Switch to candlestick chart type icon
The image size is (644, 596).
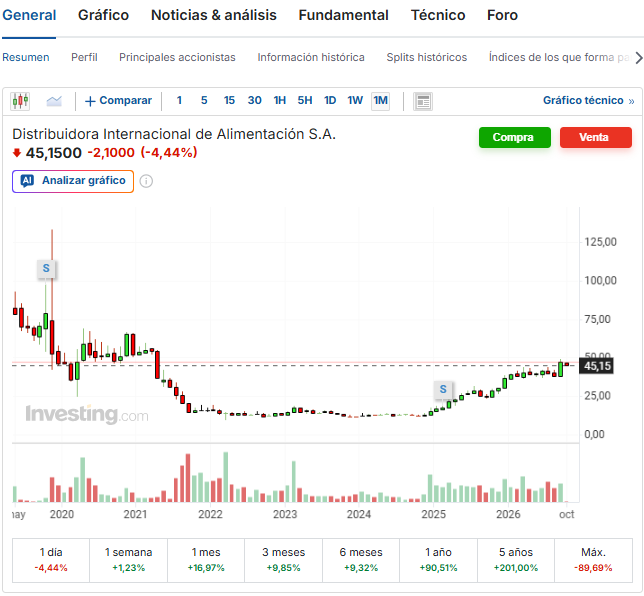[20, 101]
